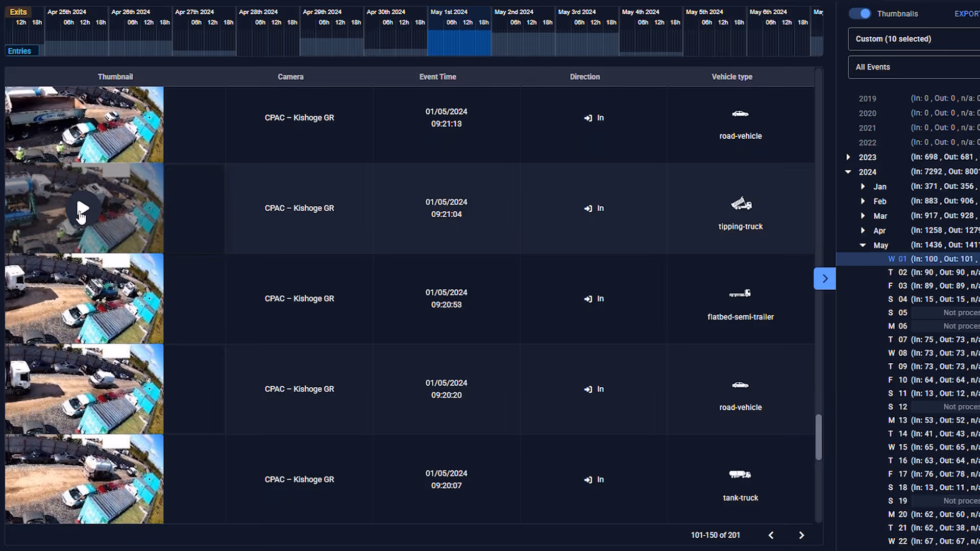Click the In direction icon for 09:20:07
980x551 pixels.
tap(588, 480)
